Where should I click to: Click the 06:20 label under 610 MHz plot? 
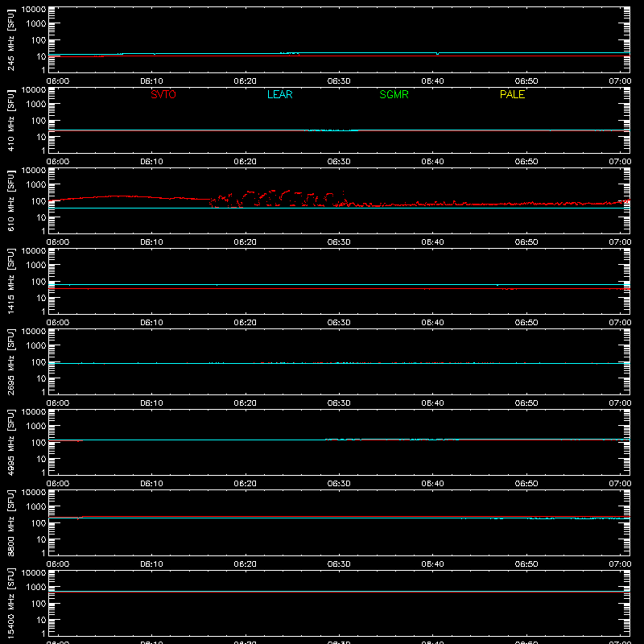pyautogui.click(x=246, y=242)
